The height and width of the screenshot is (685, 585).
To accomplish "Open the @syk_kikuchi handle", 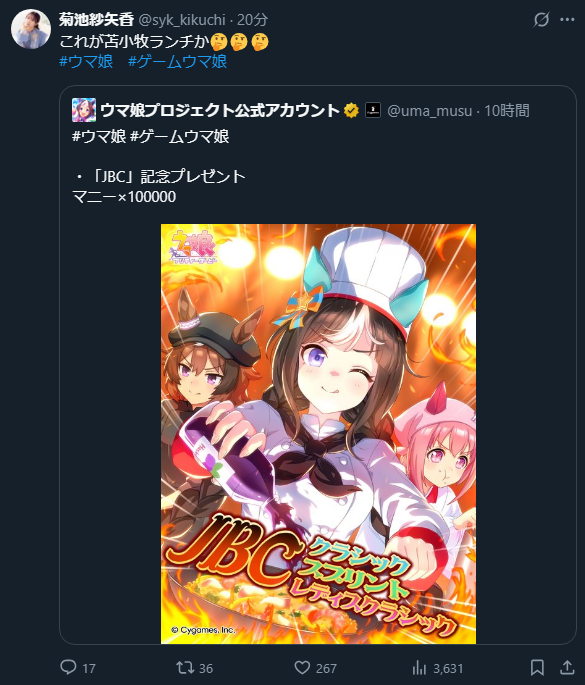I will (182, 20).
